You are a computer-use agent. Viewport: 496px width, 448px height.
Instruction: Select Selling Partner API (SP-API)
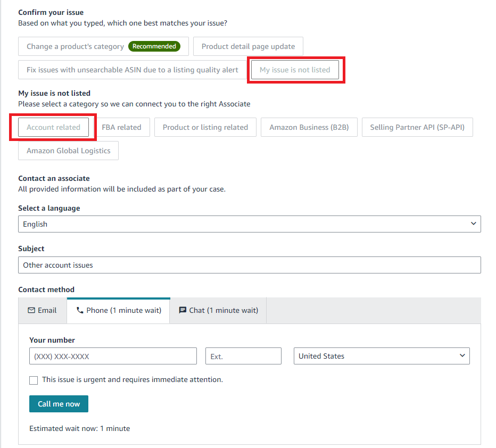417,127
